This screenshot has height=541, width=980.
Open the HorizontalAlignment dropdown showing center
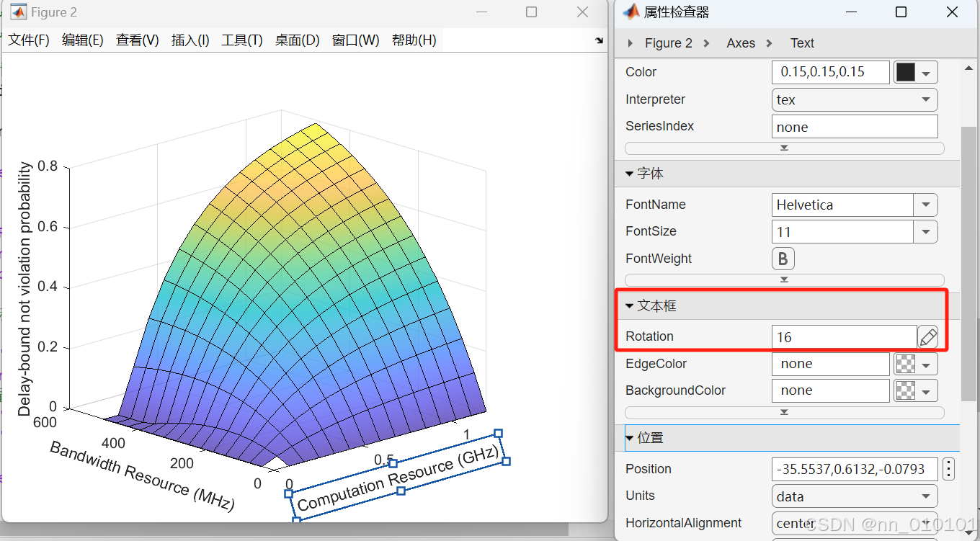(855, 523)
